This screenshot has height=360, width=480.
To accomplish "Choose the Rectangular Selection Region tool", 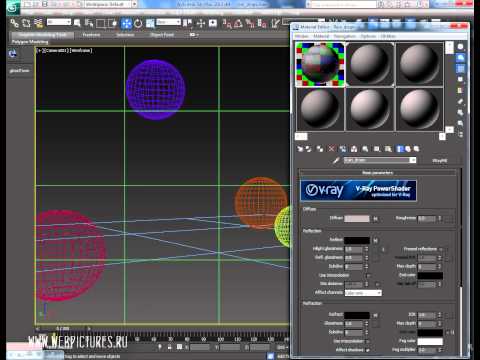I will (101, 23).
